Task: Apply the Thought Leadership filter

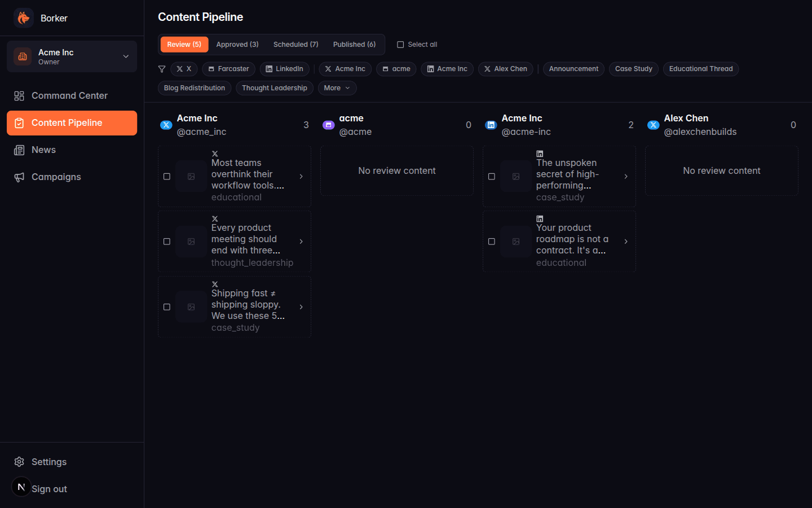Action: [x=275, y=88]
